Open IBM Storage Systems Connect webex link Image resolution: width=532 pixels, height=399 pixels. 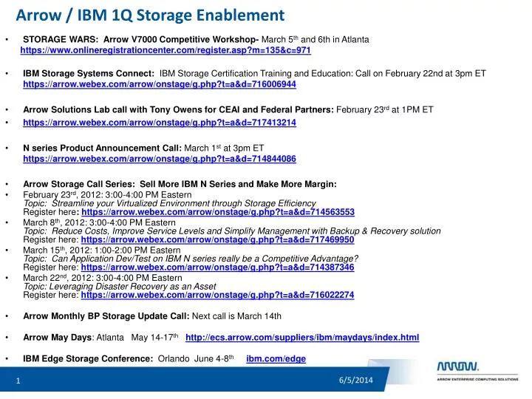click(x=160, y=84)
